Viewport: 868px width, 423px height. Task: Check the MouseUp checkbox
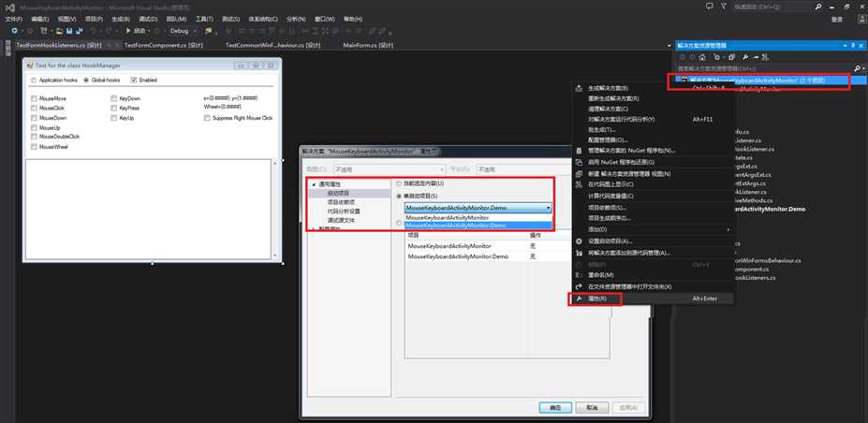pyautogui.click(x=35, y=127)
